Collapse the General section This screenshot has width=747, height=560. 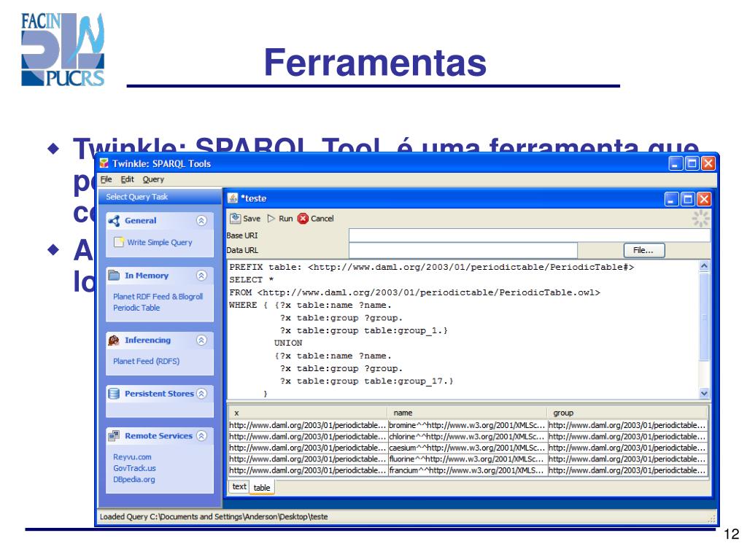[201, 220]
